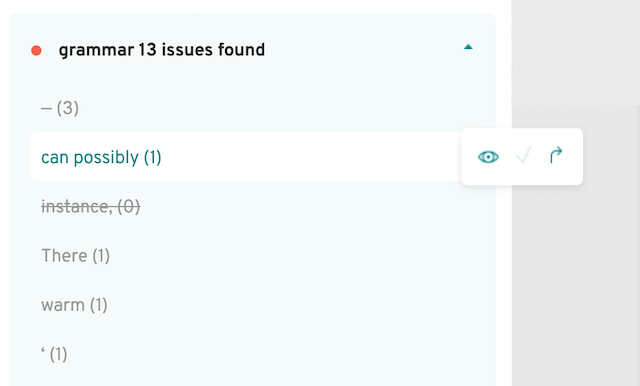640x386 pixels.
Task: Click the dash symbol of the first issue
Action: point(46,109)
